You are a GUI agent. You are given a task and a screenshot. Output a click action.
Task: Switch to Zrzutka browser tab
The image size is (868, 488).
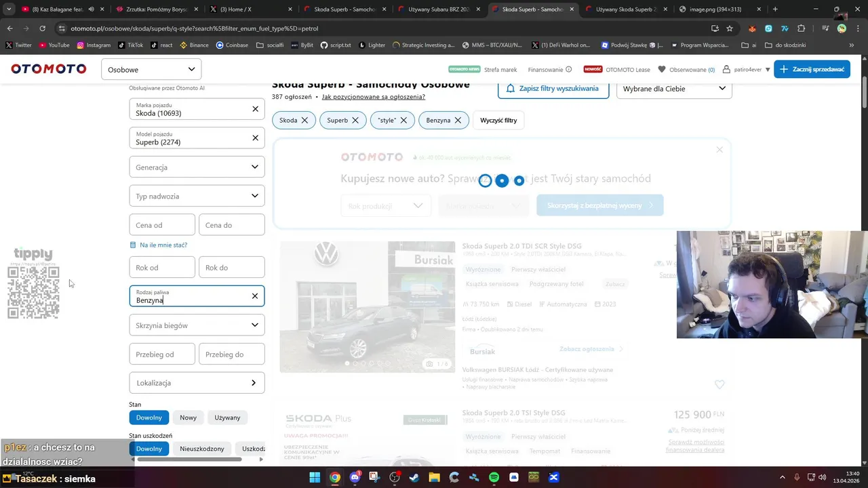point(156,9)
